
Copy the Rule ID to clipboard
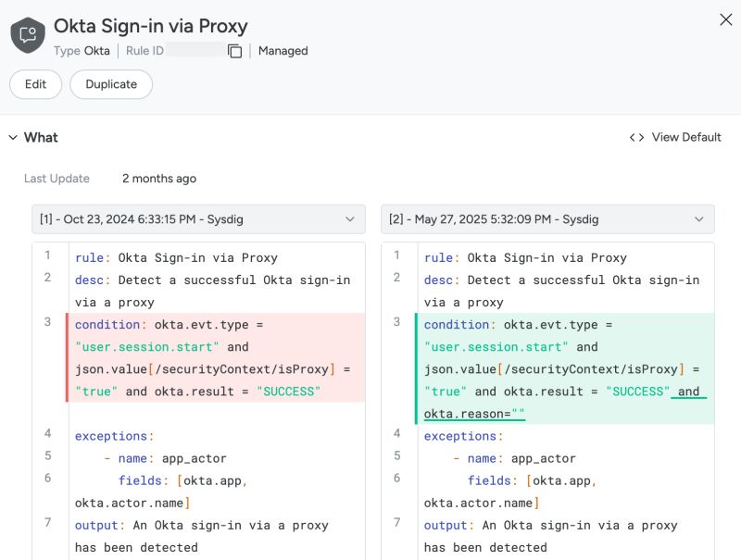coord(234,51)
